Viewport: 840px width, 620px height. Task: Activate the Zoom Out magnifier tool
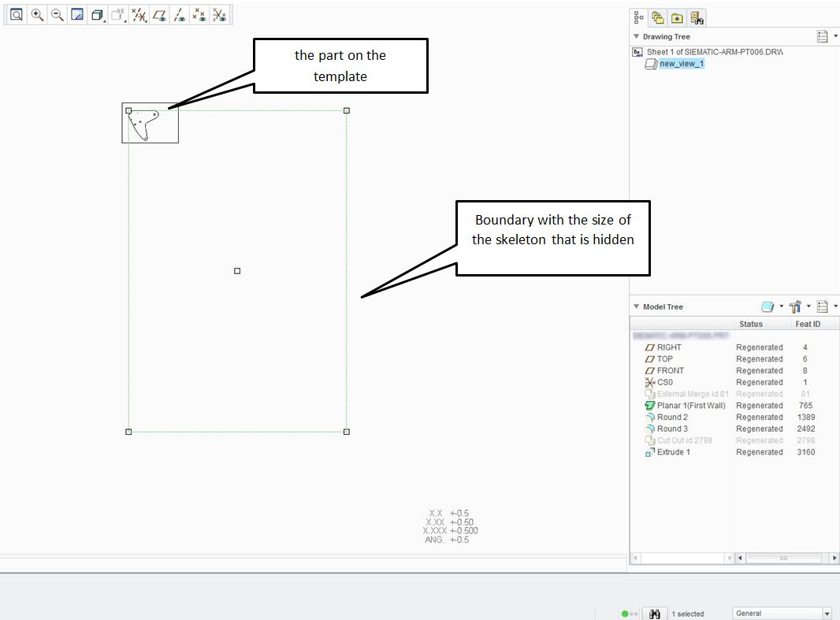click(x=57, y=15)
